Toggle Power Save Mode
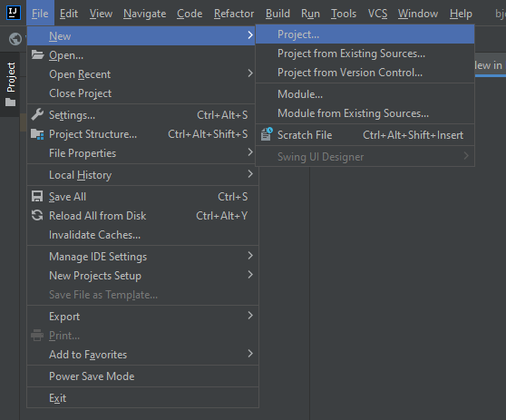Screen dimensions: 506x420 point(142,376)
